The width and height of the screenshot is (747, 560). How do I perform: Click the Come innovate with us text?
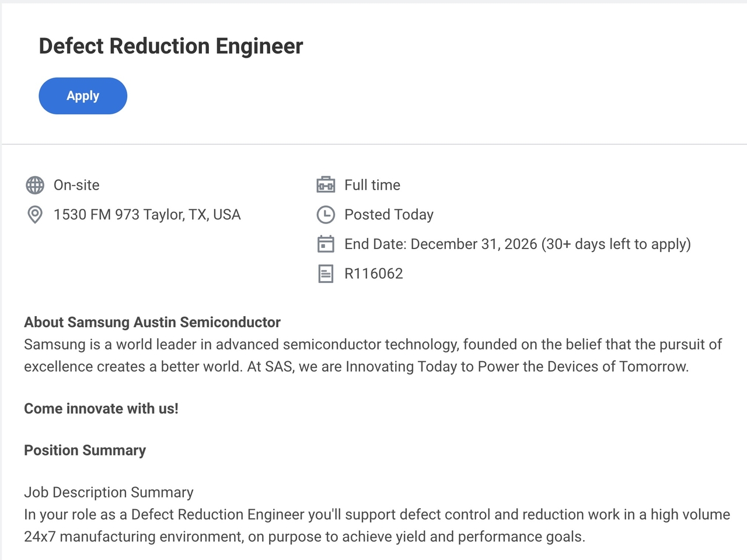point(101,408)
